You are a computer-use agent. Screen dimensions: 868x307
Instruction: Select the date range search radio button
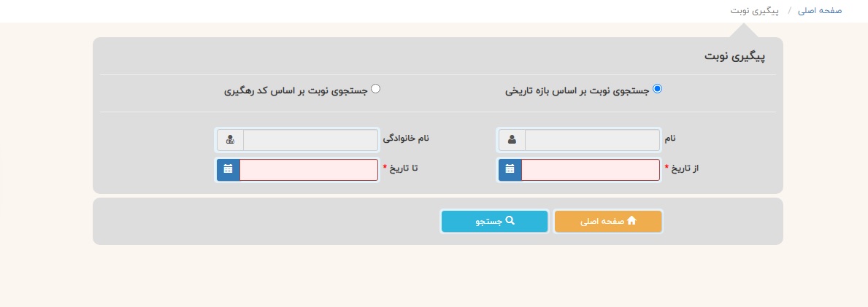(x=657, y=89)
